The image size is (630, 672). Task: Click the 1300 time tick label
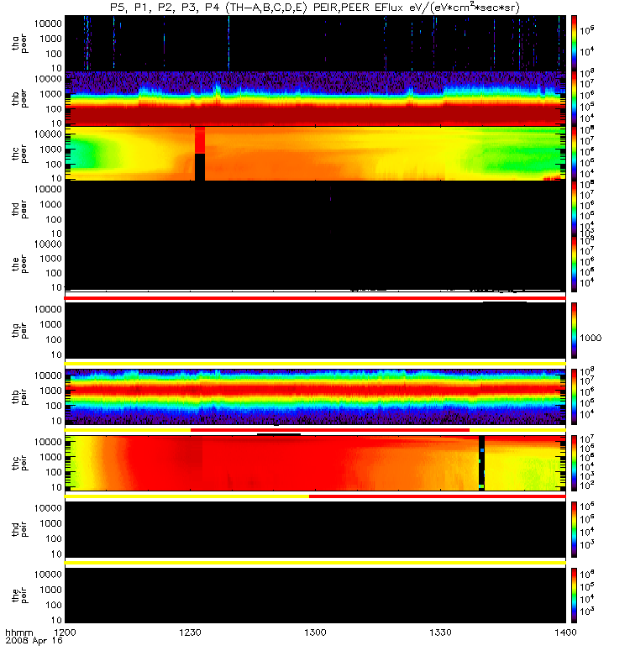coord(315,633)
